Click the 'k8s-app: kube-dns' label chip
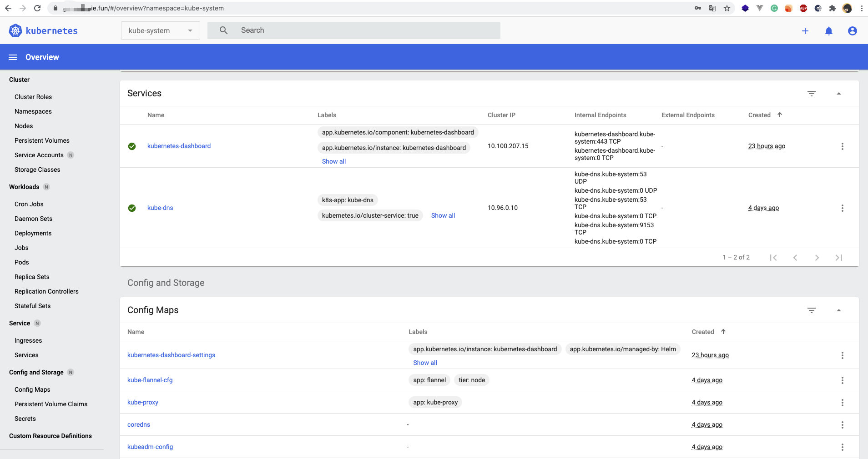This screenshot has width=868, height=459. click(348, 200)
